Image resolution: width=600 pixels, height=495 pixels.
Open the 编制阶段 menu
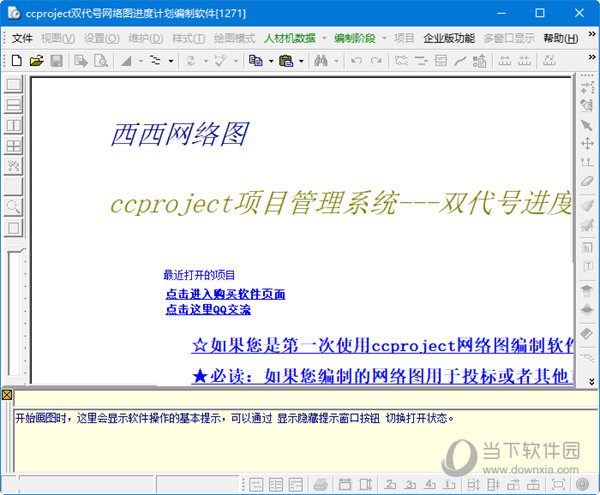pyautogui.click(x=355, y=38)
